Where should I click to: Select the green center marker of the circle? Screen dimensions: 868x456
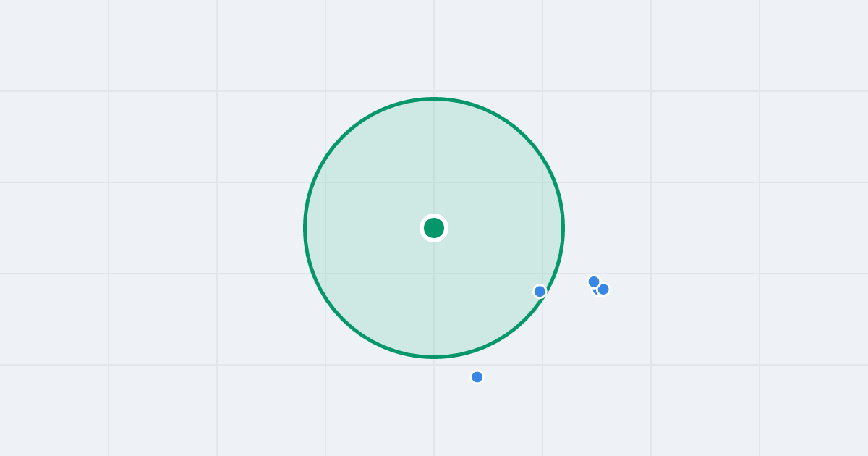pos(434,228)
